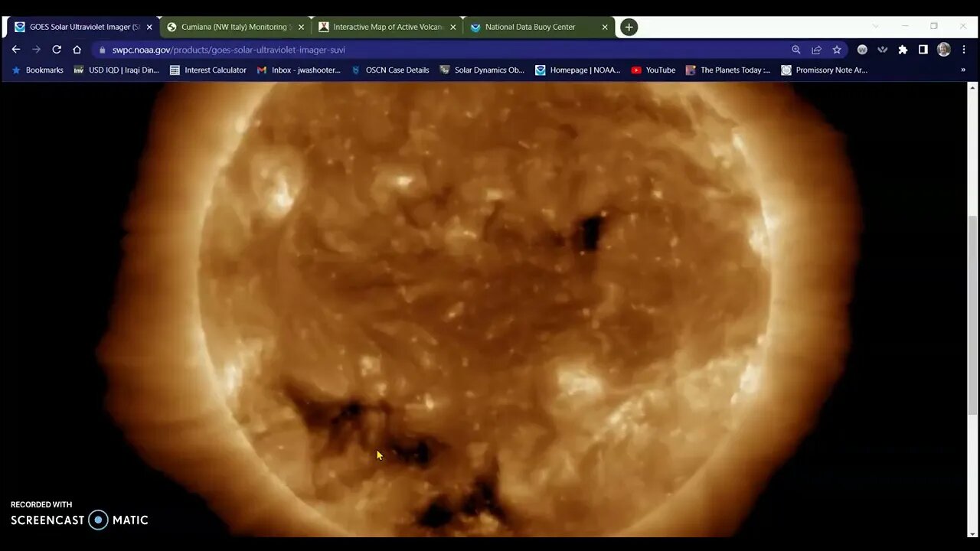This screenshot has height=551, width=980.
Task: Open the Bookmarks folder in bookmarks bar
Action: [38, 70]
